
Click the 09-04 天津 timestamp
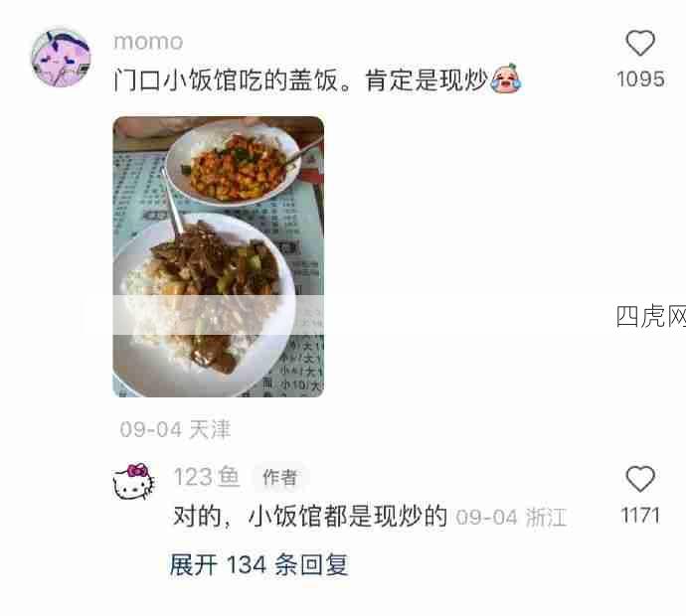[175, 429]
